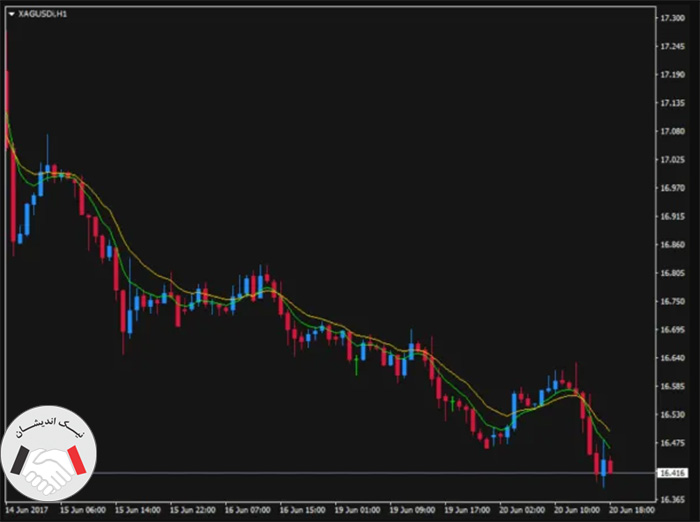
Task: Click the 14 Jun 2017 date label
Action: point(27,510)
